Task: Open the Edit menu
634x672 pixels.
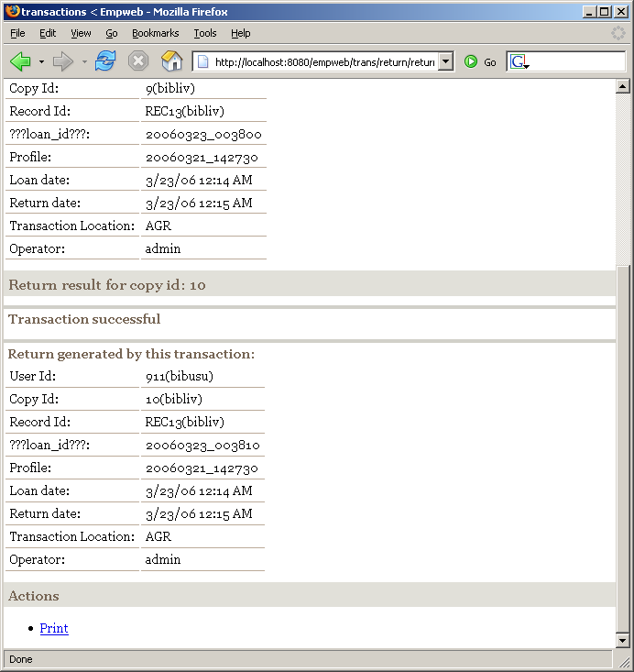Action: pyautogui.click(x=48, y=33)
